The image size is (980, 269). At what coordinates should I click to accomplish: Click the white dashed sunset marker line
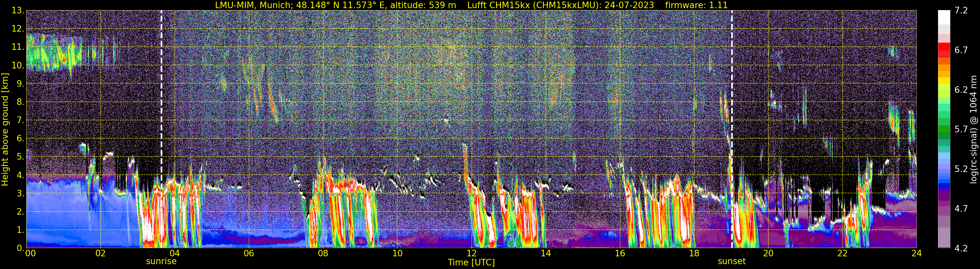coord(732,129)
